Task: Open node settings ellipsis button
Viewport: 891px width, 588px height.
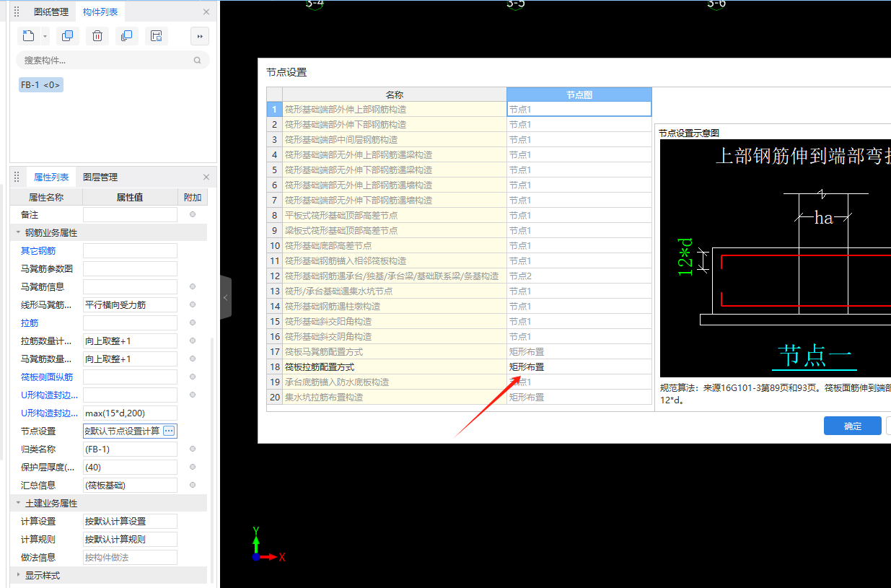Action: tap(169, 431)
